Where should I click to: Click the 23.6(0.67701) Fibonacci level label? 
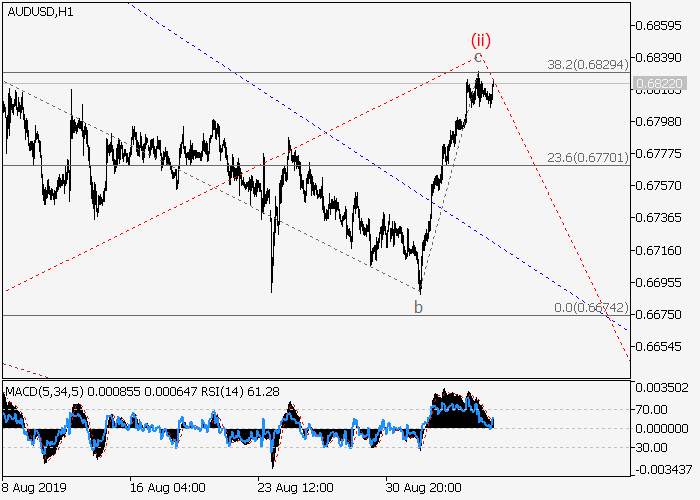[x=587, y=157]
